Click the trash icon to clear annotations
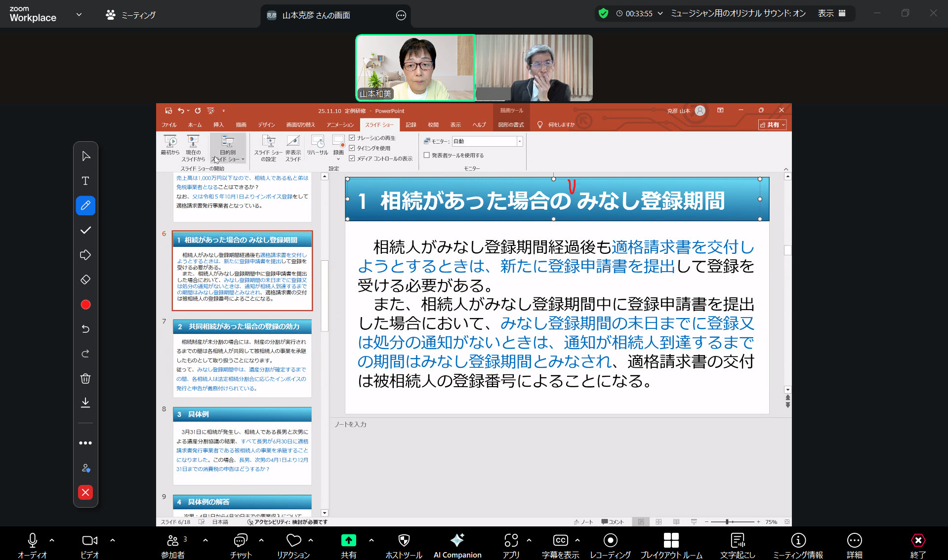This screenshot has width=948, height=560. pos(85,379)
